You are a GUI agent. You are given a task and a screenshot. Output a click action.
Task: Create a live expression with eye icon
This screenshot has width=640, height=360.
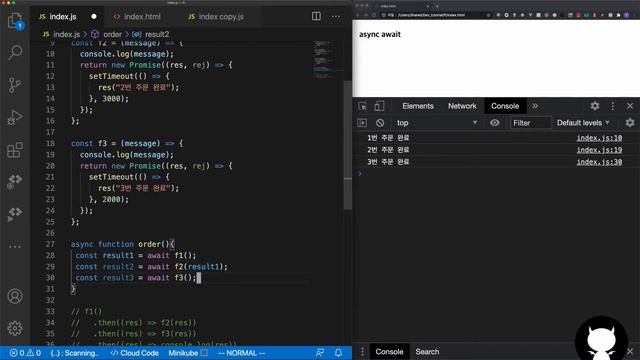click(x=494, y=123)
